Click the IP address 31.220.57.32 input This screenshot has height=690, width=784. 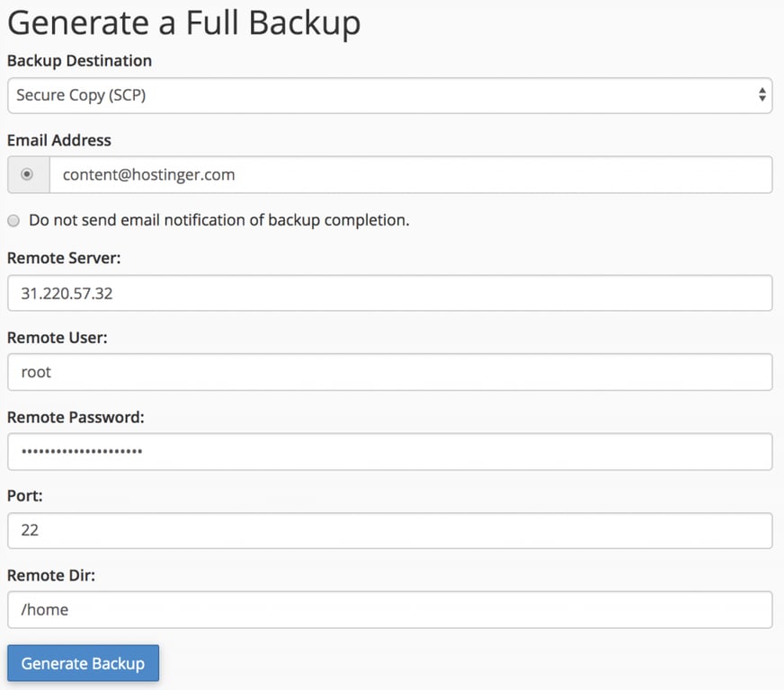pos(387,292)
